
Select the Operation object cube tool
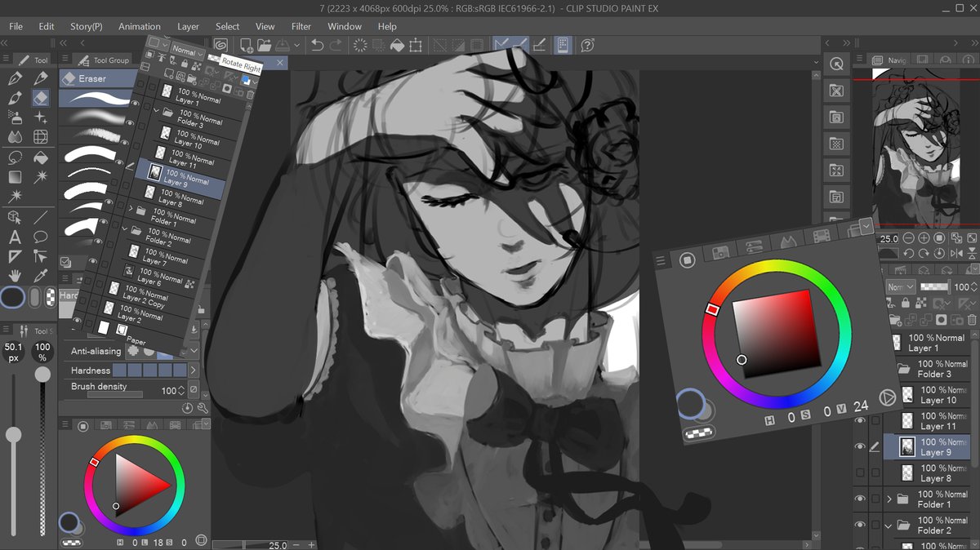tap(15, 217)
